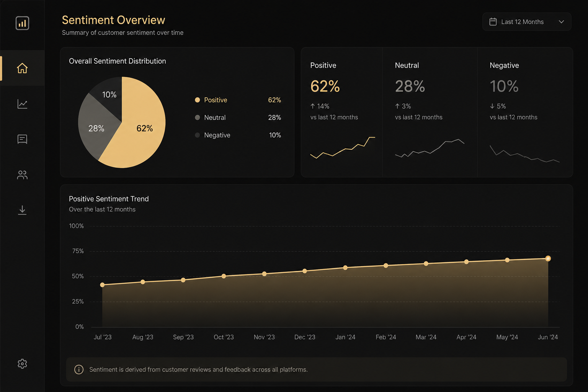Click the calendar icon in date selector
This screenshot has height=392, width=588.
point(493,22)
